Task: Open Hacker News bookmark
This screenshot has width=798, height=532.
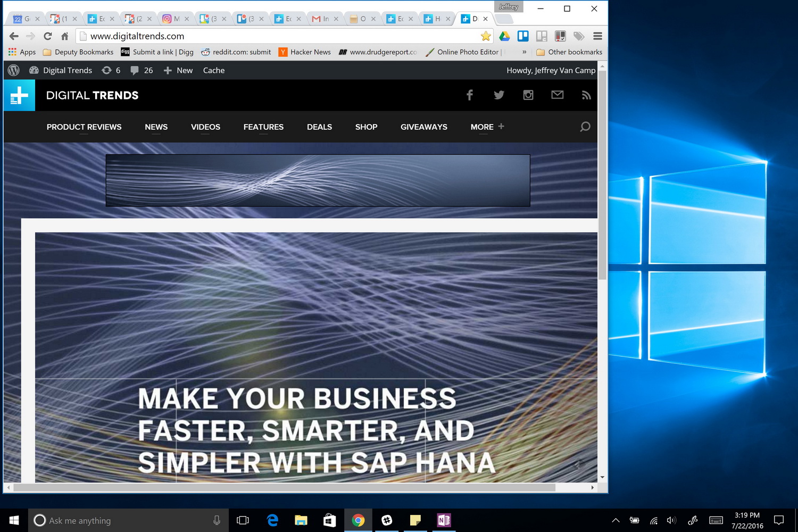Action: coord(305,52)
